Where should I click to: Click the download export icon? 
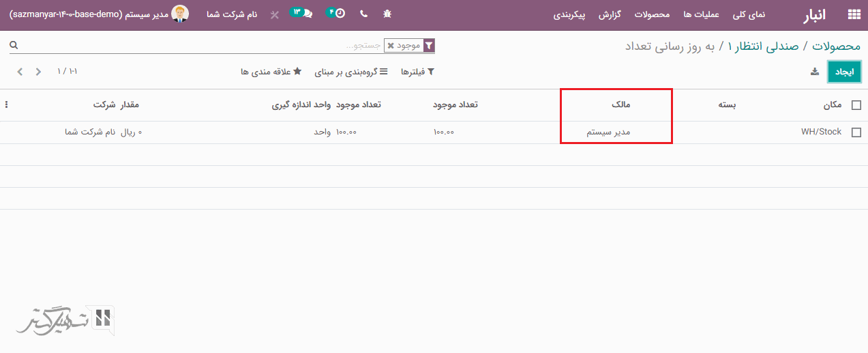[814, 72]
